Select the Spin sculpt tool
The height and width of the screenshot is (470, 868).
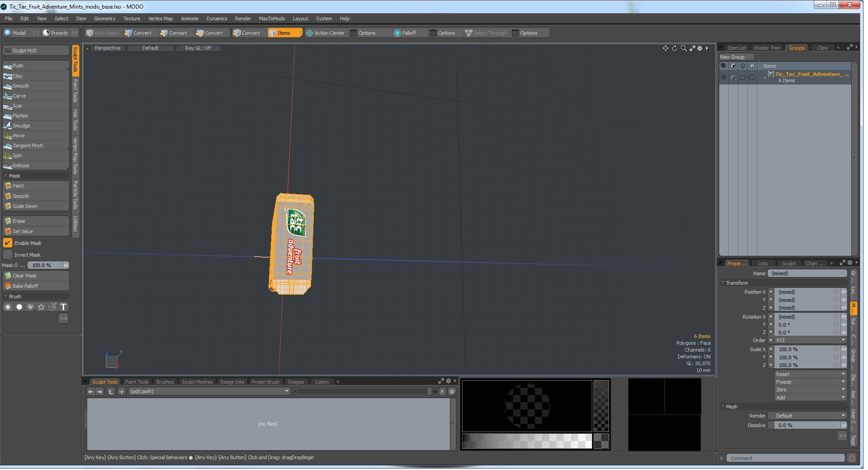[36, 156]
